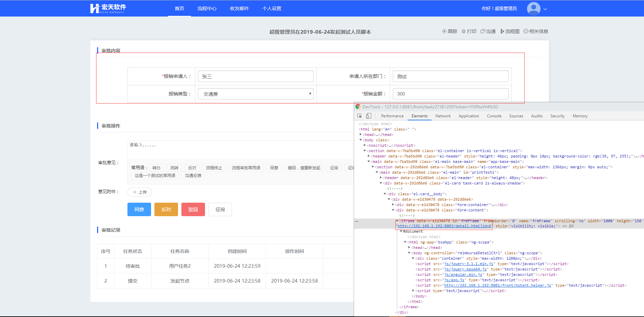Screen dimensions: 644x317
Task: Open the js/jquery-3.1.1.min.js link
Action: [x=469, y=264]
